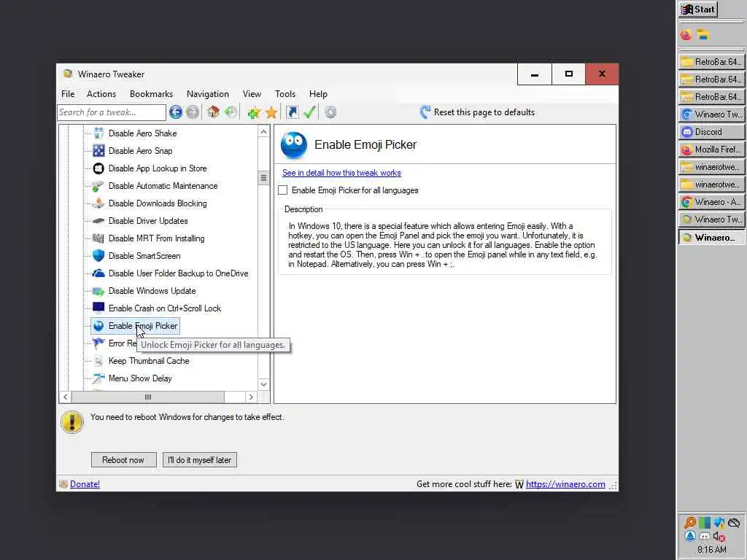Click the crossed-out cloud tray icon
The image size is (747, 560).
734,523
